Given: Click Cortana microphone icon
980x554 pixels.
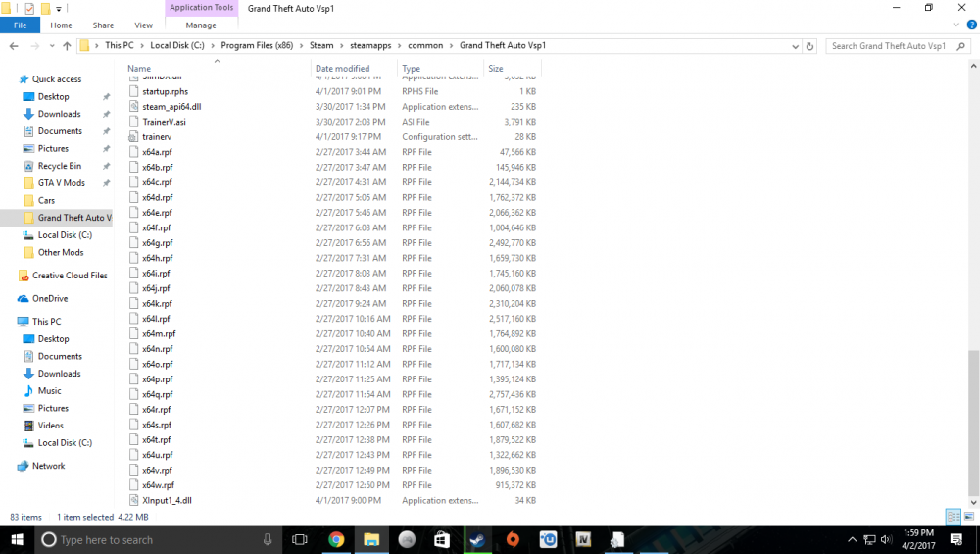Looking at the screenshot, I should click(x=268, y=539).
